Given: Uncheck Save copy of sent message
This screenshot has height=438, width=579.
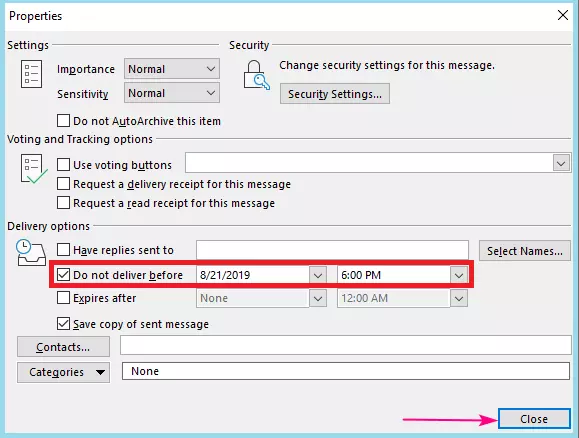Looking at the screenshot, I should pos(63,324).
